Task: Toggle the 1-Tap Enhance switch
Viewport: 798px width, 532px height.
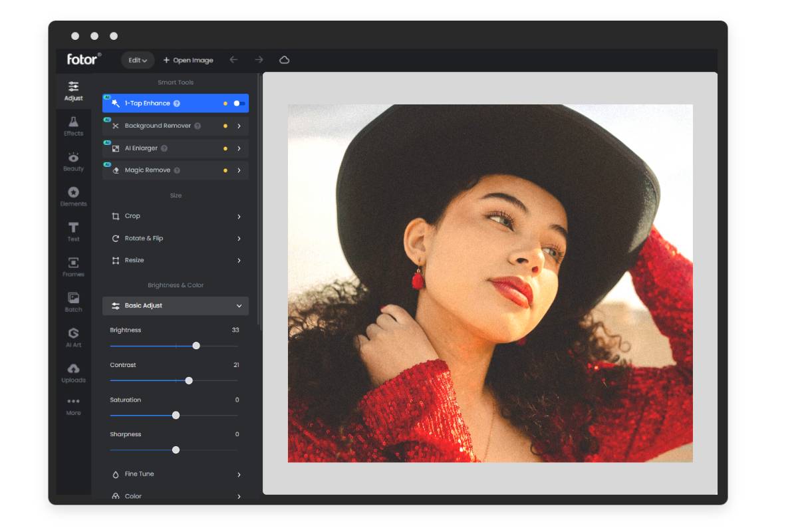Action: click(x=239, y=104)
